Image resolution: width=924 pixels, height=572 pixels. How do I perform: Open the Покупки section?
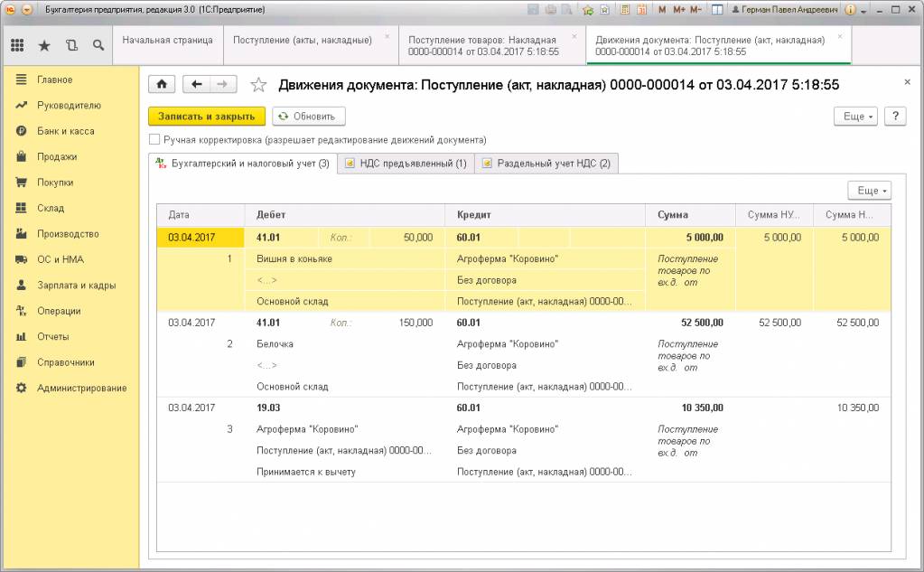(55, 183)
